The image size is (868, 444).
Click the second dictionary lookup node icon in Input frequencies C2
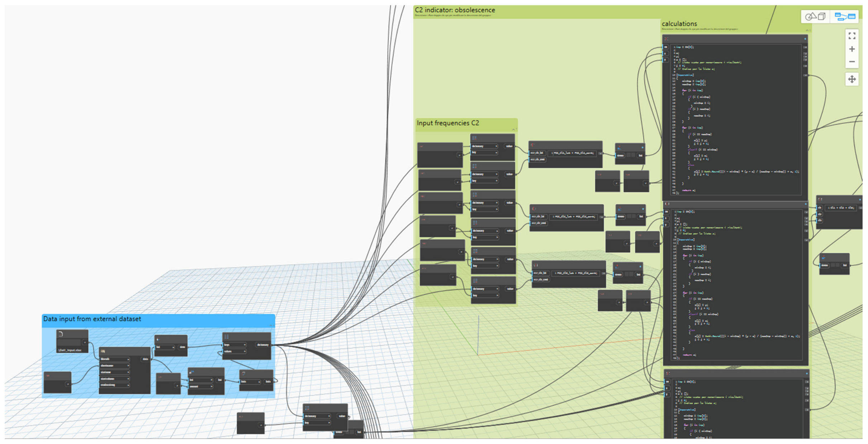474,166
